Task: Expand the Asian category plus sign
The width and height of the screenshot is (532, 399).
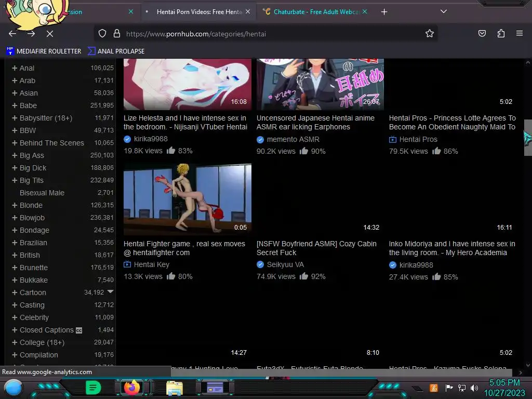Action: (x=15, y=93)
